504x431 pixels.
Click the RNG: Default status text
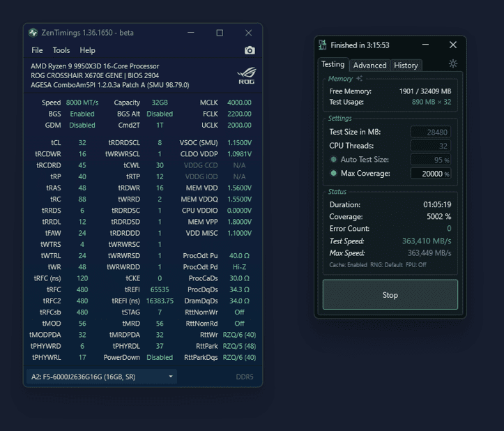point(386,265)
